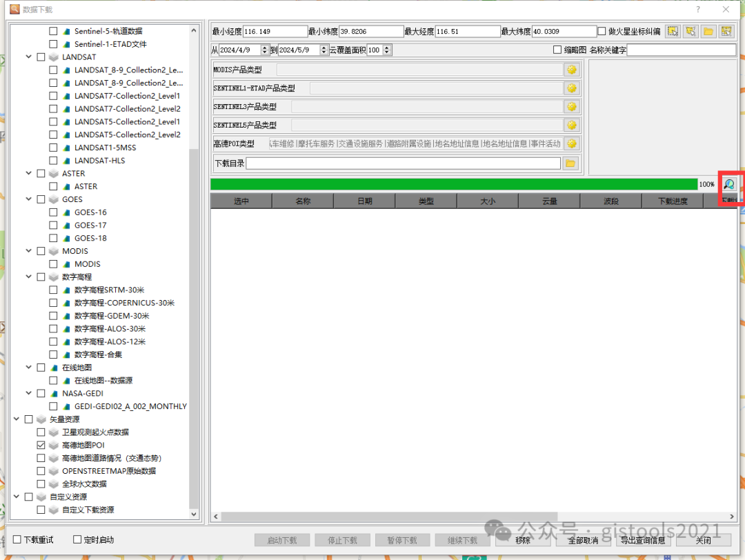Uncheck the 高德地图POI checkbox
The image size is (745, 560).
click(41, 446)
